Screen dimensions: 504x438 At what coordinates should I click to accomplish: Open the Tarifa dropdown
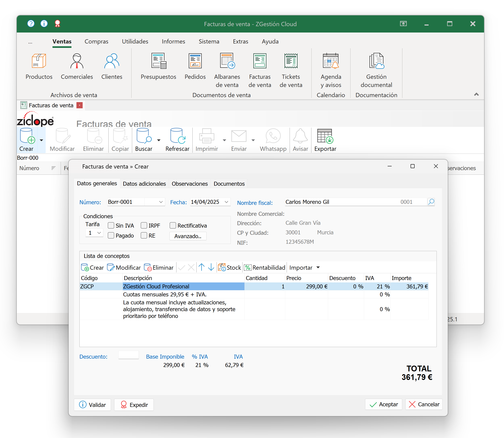(x=99, y=233)
